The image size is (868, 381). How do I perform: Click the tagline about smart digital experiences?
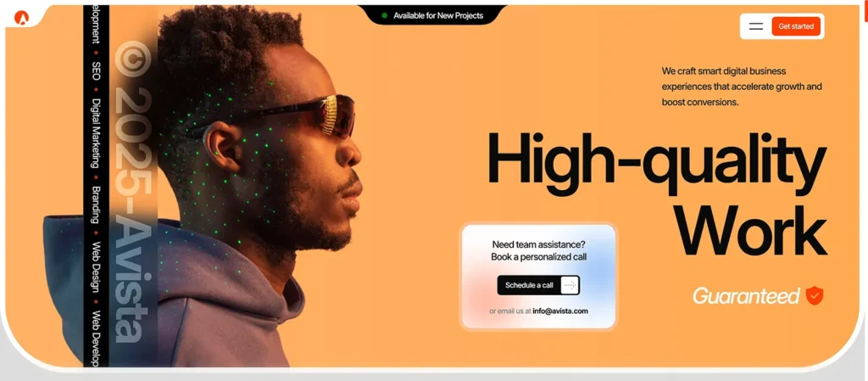click(x=742, y=87)
